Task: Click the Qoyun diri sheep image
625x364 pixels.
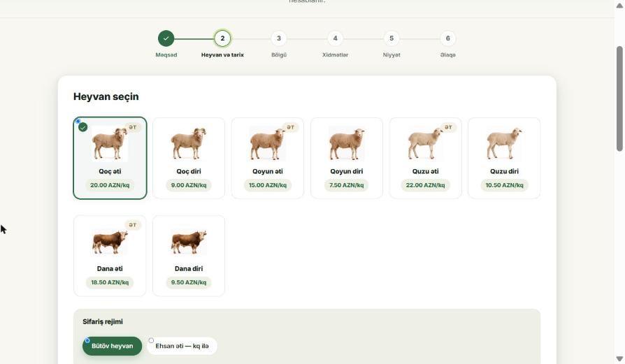Action: pyautogui.click(x=346, y=144)
